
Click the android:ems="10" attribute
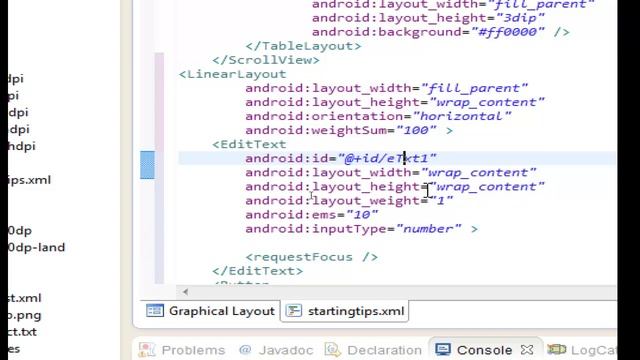tap(312, 215)
